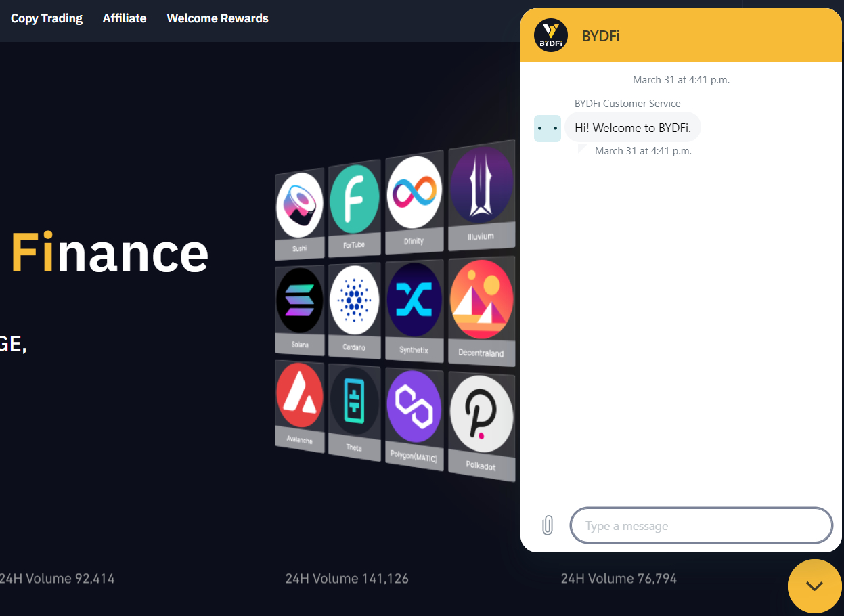Click the Avalanche coin icon
This screenshot has width=844, height=616.
click(299, 395)
